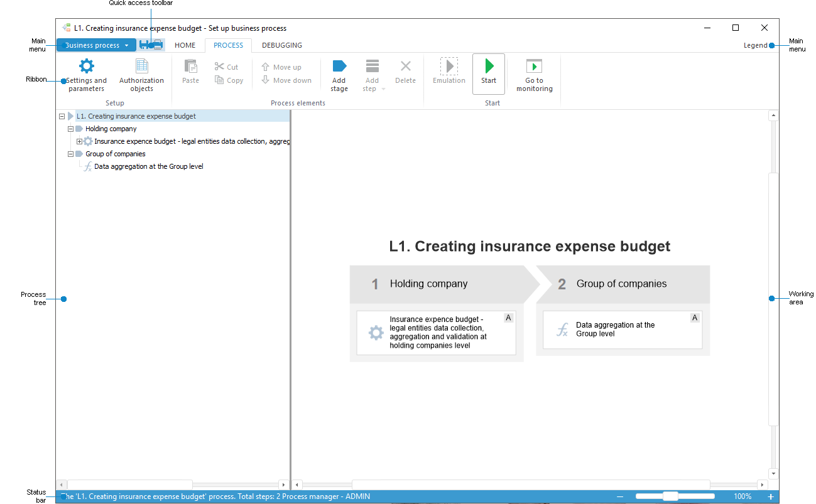
Task: Click the application icon in the title bar
Action: (x=67, y=28)
